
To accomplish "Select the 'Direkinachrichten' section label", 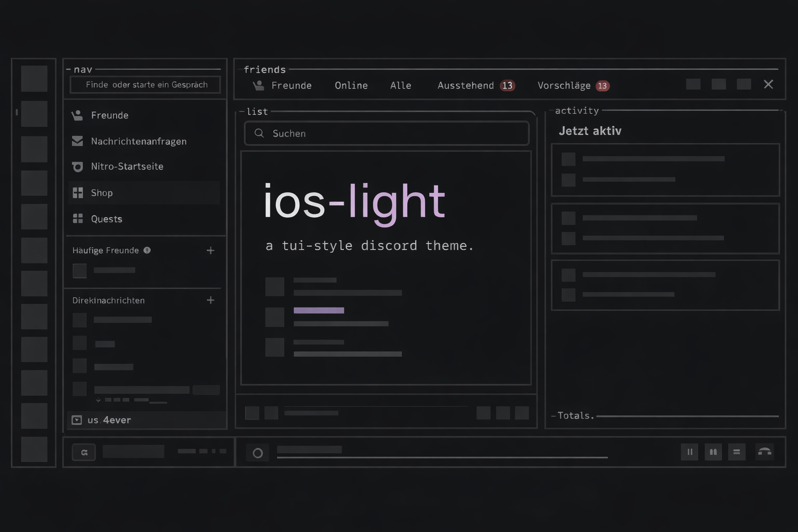I will (109, 300).
